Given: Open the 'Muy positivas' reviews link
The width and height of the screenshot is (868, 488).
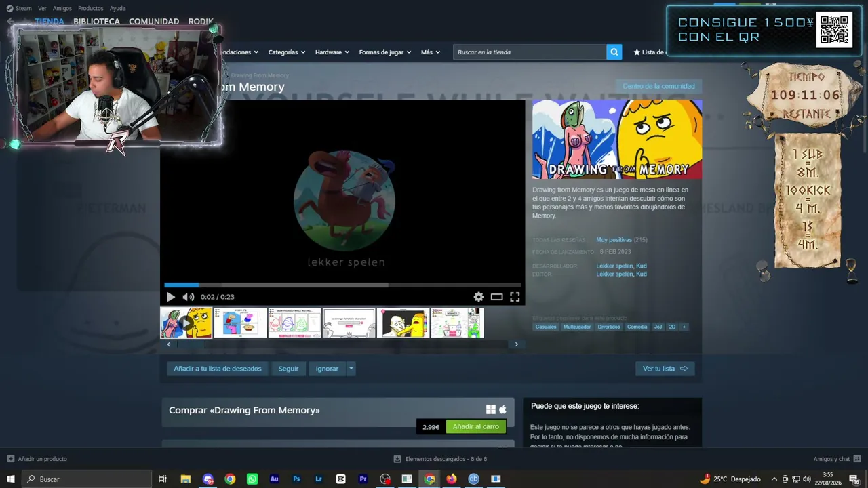Looking at the screenshot, I should [614, 240].
